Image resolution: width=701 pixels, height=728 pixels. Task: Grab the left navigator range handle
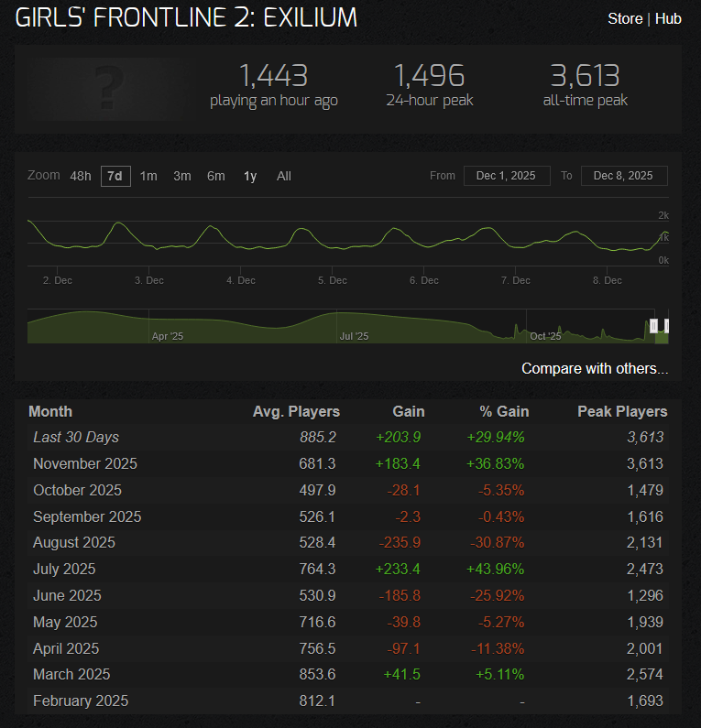[x=653, y=326]
